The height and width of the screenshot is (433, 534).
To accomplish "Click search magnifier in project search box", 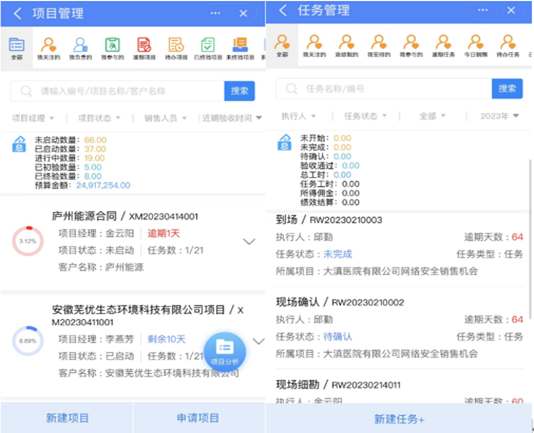I will click(x=26, y=91).
